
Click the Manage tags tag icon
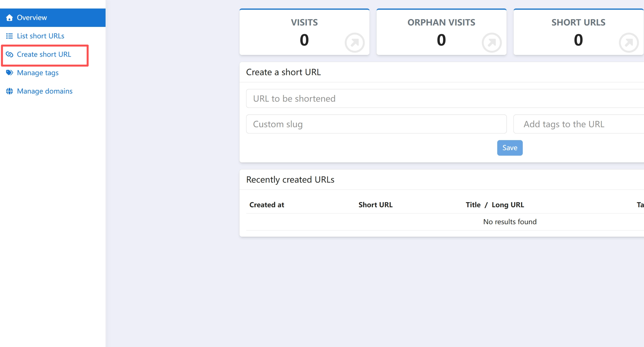(10, 73)
